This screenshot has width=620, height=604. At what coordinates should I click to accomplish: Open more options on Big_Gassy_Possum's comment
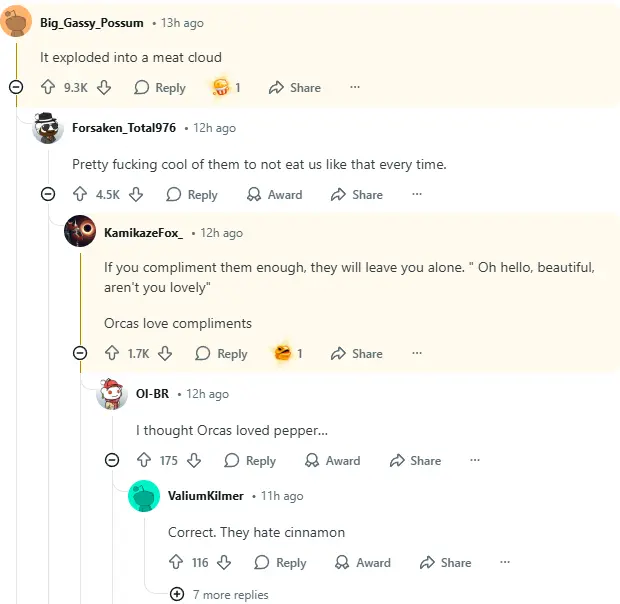pyautogui.click(x=354, y=88)
